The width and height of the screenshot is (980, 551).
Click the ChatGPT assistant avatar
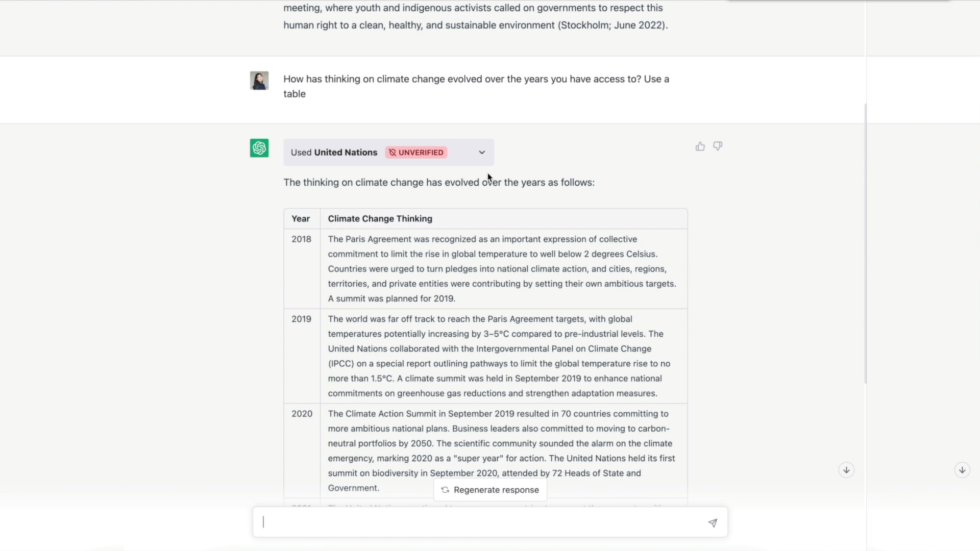[259, 148]
